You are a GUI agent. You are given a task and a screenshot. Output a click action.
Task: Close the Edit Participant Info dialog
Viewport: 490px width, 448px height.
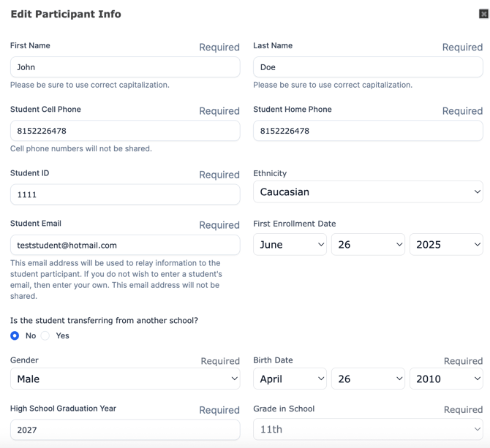click(x=483, y=14)
